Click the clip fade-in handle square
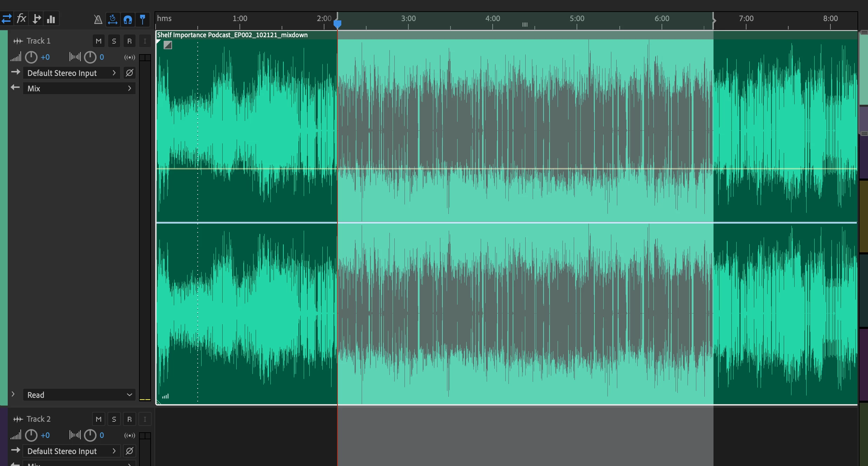 point(168,45)
